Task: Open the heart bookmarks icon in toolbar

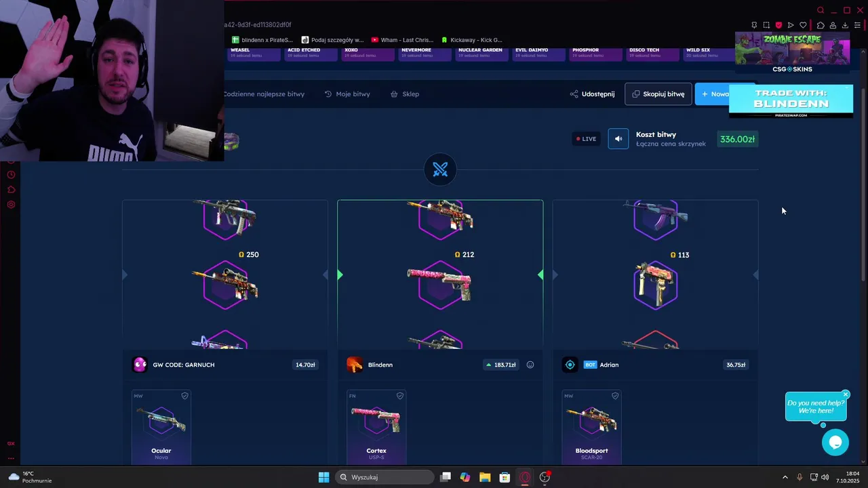Action: (x=804, y=25)
